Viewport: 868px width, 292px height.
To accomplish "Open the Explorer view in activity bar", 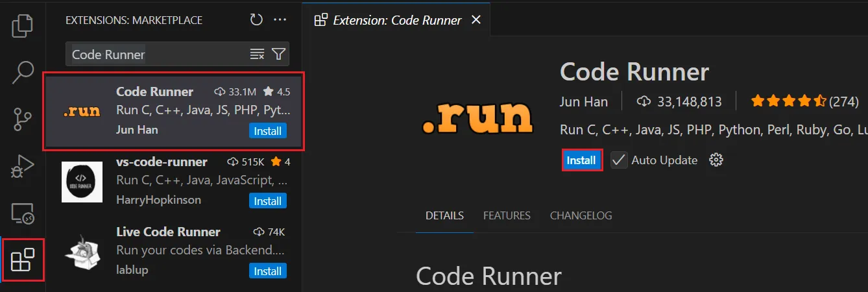I will 23,25.
